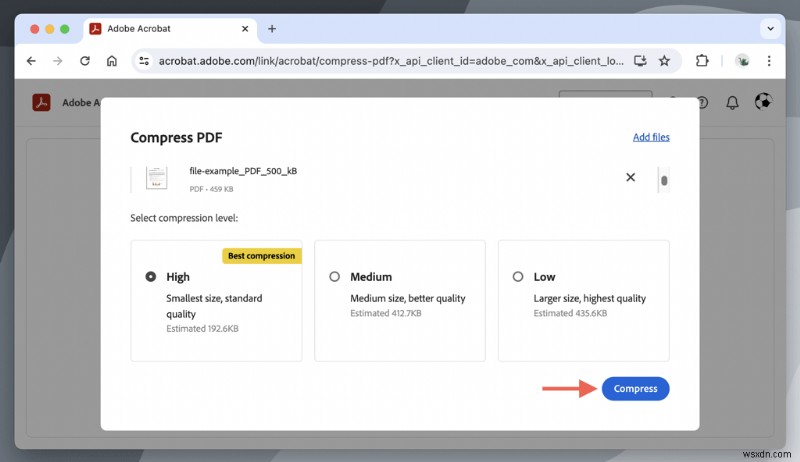The width and height of the screenshot is (800, 462).
Task: Click the file list scrollbar handle
Action: click(x=664, y=180)
